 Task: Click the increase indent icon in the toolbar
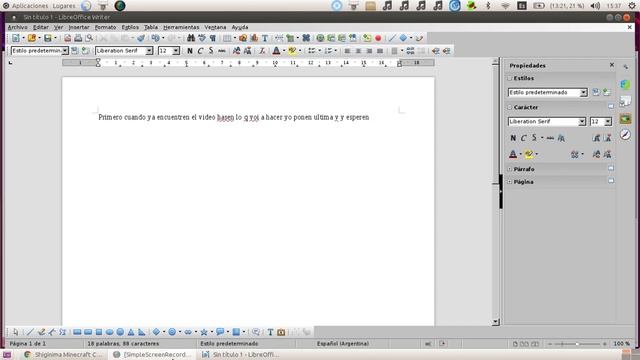coord(436,51)
